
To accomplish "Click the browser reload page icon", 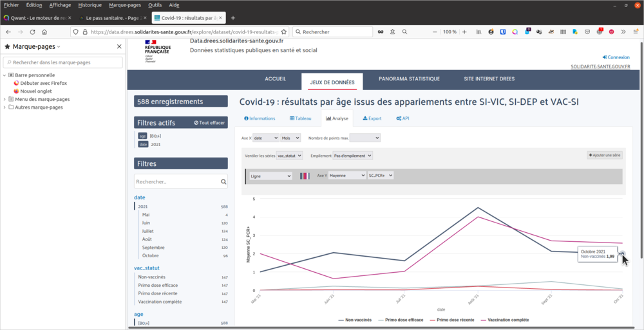I will pyautogui.click(x=35, y=32).
